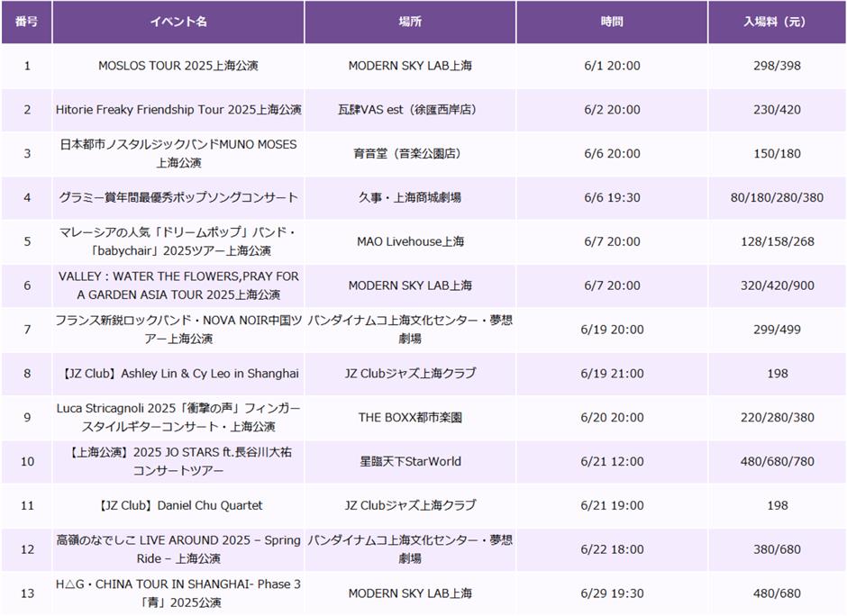Click the 80/180/280/380 price cell
The image size is (847, 616).
[777, 197]
